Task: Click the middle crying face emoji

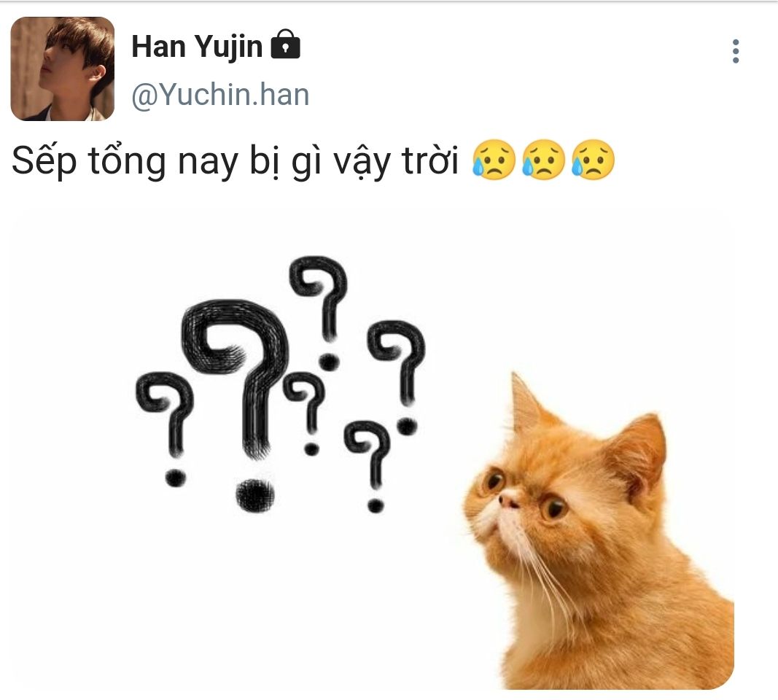Action: click(x=543, y=159)
